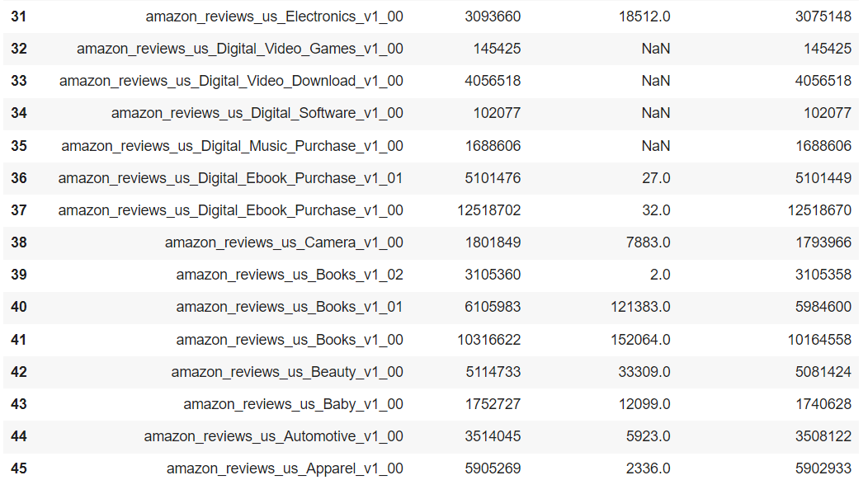Click the 121383.0 cell
The width and height of the screenshot is (868, 480).
(640, 307)
